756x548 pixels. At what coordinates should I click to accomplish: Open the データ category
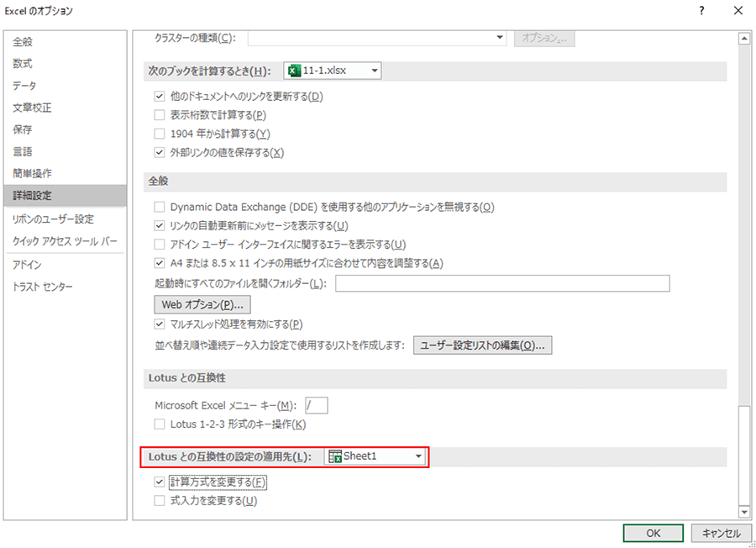[x=65, y=86]
